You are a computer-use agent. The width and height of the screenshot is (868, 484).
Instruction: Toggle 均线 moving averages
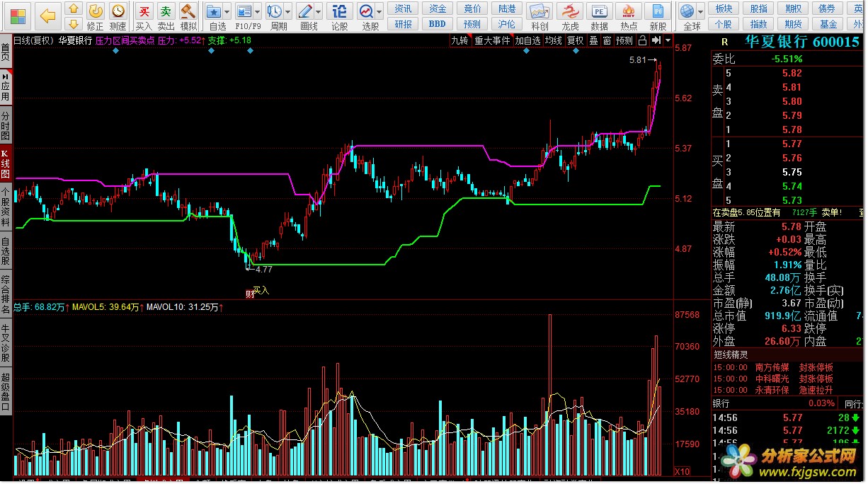554,40
